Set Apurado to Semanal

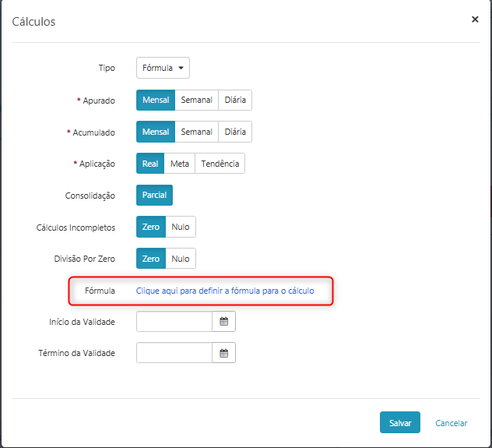pyautogui.click(x=196, y=100)
